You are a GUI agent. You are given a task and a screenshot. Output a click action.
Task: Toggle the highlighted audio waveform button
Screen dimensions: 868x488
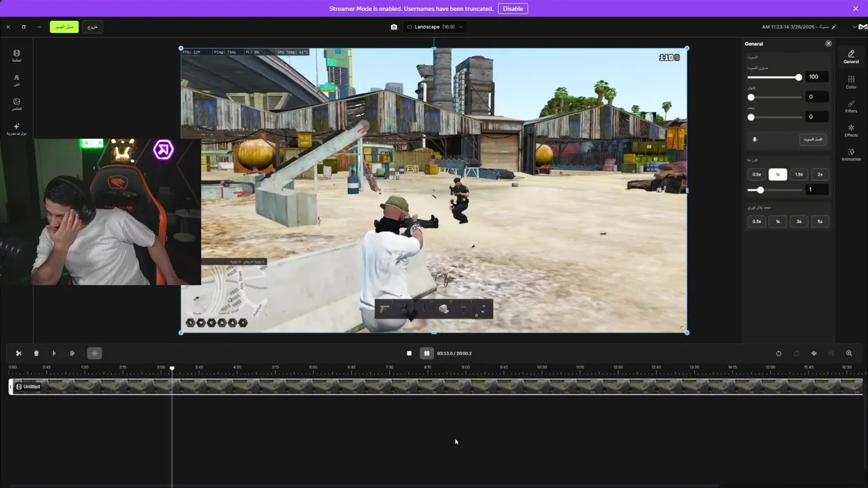point(94,353)
